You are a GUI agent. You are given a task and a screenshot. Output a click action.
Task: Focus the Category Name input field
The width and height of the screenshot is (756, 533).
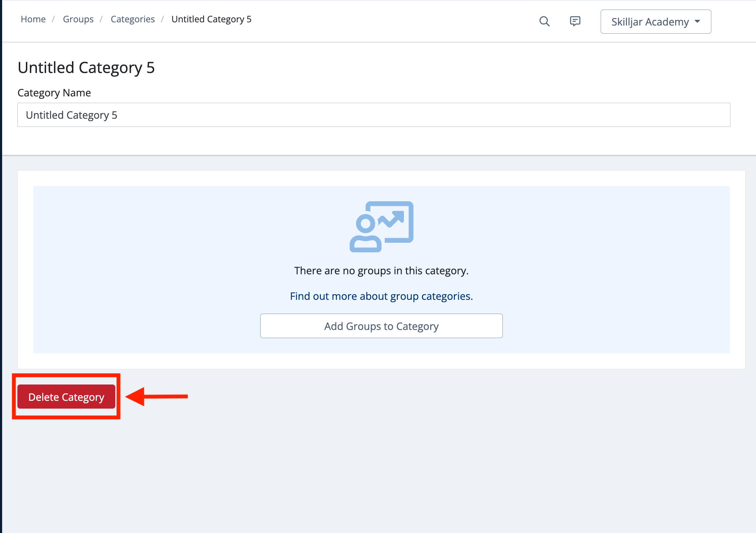pos(373,115)
